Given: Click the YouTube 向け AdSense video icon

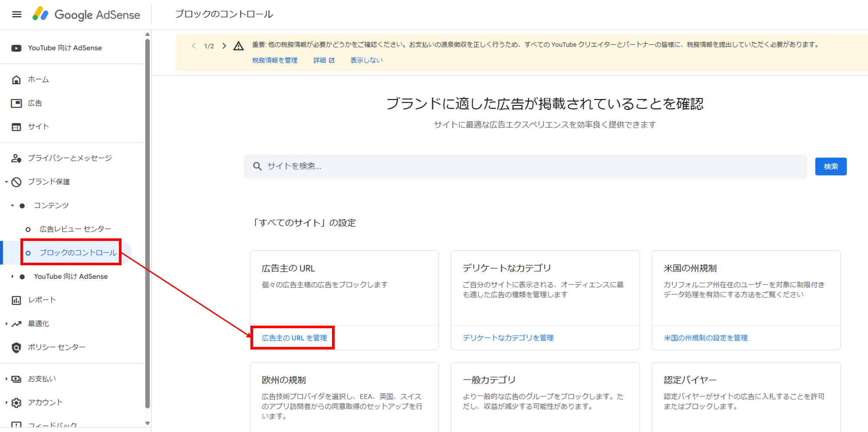Looking at the screenshot, I should coord(16,48).
